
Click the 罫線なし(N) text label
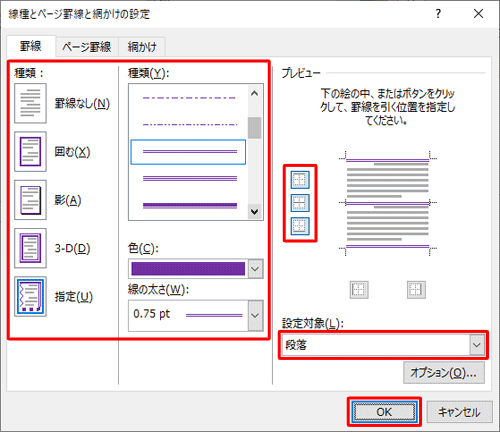click(x=82, y=104)
